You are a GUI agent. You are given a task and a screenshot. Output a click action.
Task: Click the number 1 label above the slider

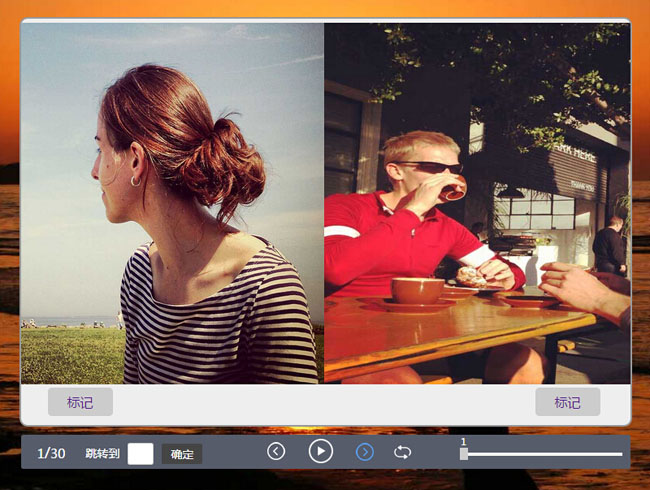[x=464, y=441]
